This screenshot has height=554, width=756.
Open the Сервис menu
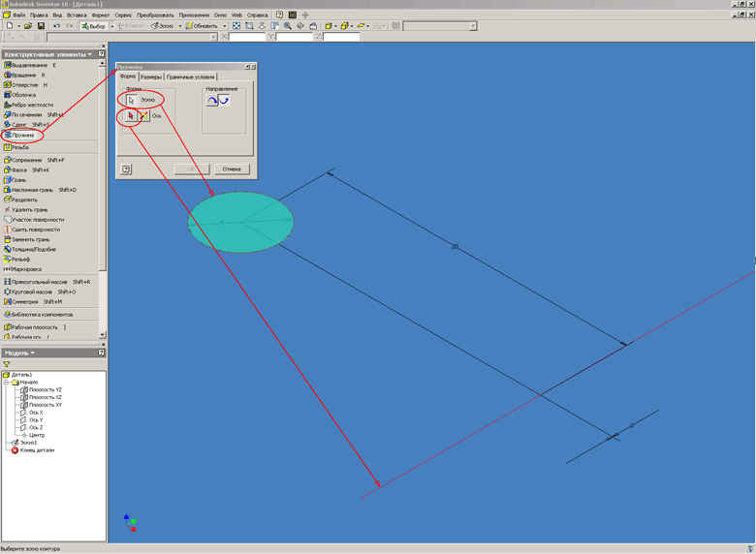pyautogui.click(x=123, y=15)
